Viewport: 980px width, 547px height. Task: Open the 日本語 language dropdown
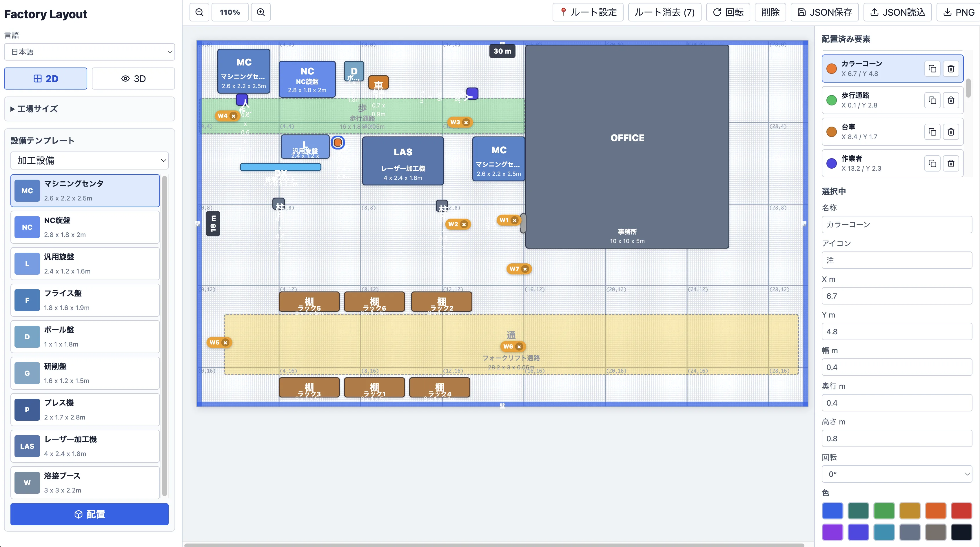point(90,52)
